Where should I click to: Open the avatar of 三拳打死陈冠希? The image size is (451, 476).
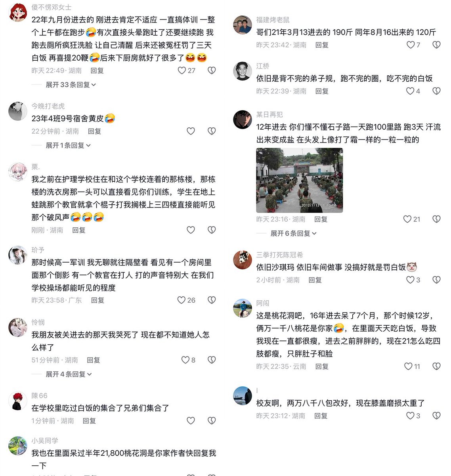(x=243, y=260)
